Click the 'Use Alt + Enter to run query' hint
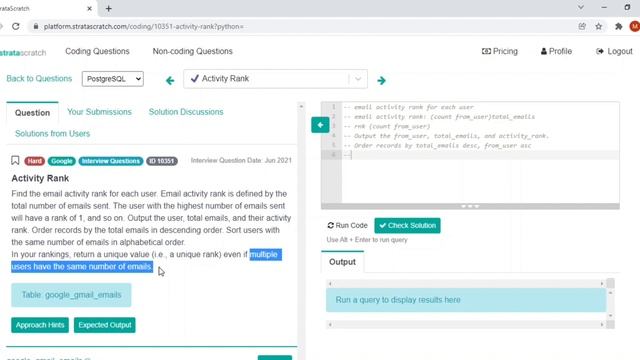 367,240
